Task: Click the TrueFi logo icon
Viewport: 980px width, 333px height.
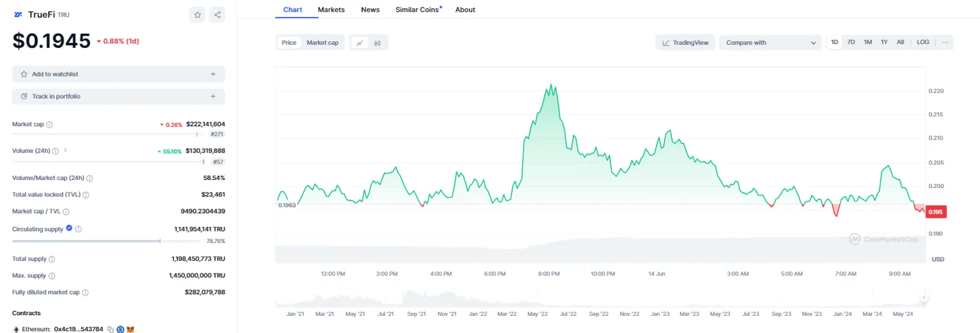Action: click(x=18, y=15)
